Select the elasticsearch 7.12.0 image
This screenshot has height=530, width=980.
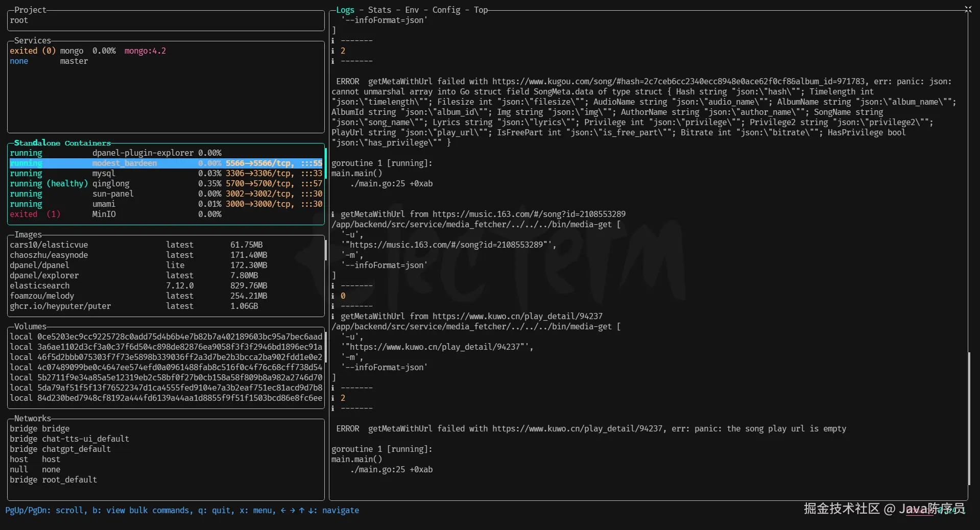coord(166,286)
